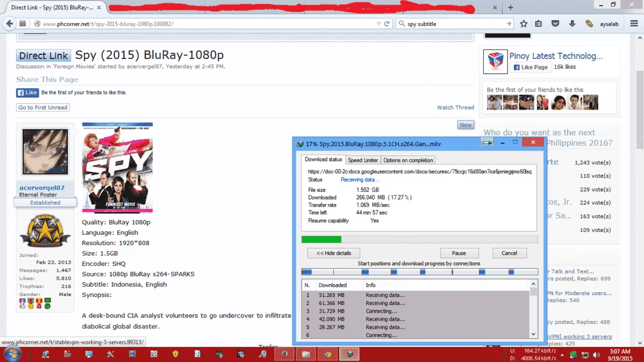Open the Options on completion tab
The width and height of the screenshot is (644, 362).
tap(408, 161)
